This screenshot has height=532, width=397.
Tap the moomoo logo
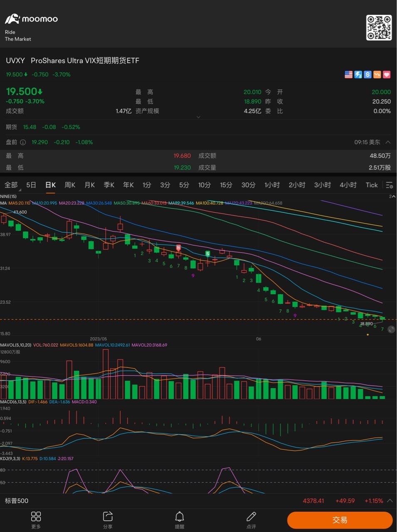coord(31,19)
